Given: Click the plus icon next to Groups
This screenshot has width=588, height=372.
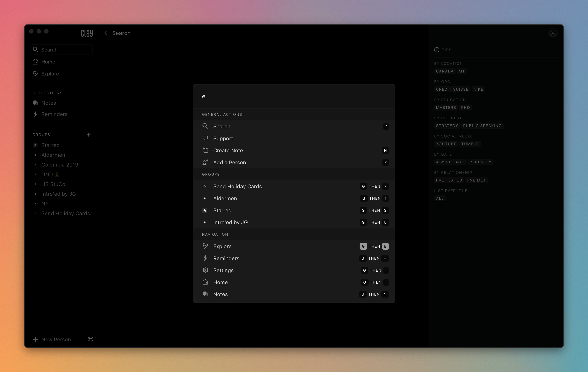Looking at the screenshot, I should tap(89, 135).
